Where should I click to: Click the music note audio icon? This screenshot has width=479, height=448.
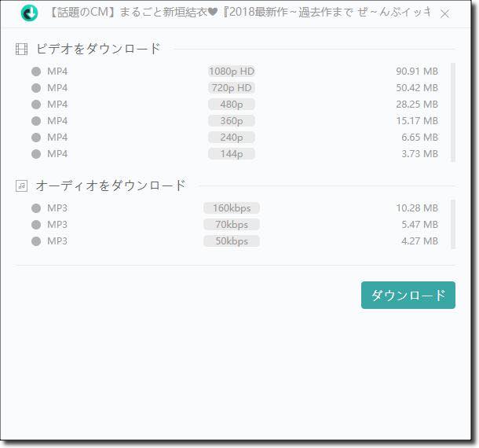tap(21, 185)
